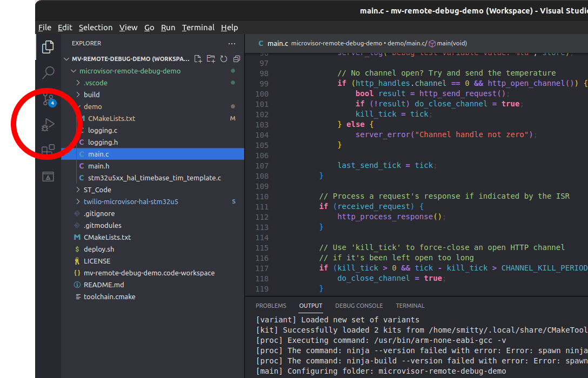Open the Run menu
The image size is (588, 378).
(168, 28)
